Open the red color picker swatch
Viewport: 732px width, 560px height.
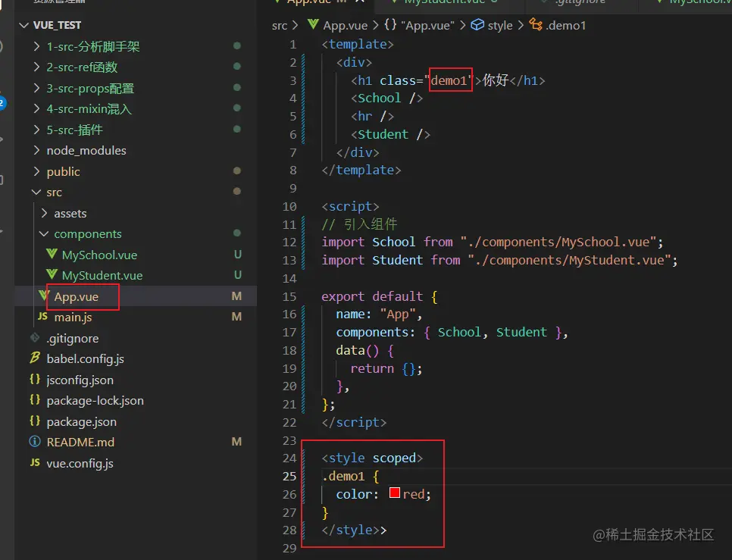click(395, 493)
